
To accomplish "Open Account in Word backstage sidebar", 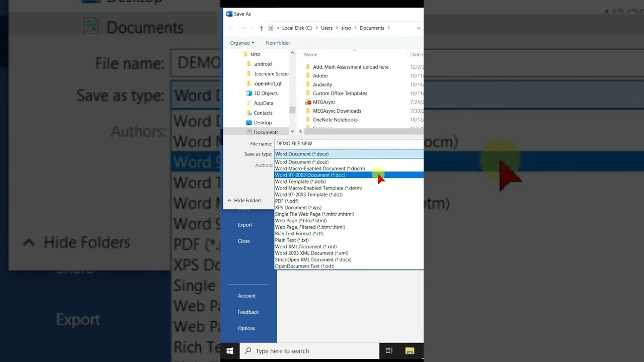I will point(247,296).
